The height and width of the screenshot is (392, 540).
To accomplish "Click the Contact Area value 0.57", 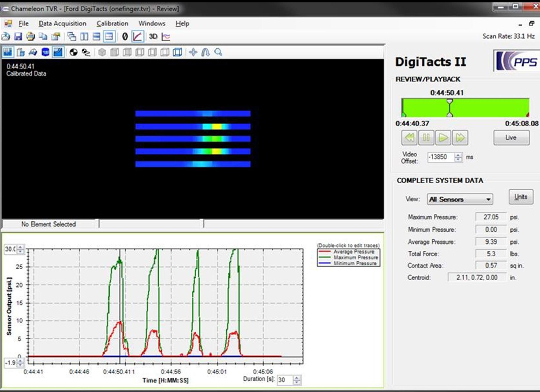I will [491, 266].
